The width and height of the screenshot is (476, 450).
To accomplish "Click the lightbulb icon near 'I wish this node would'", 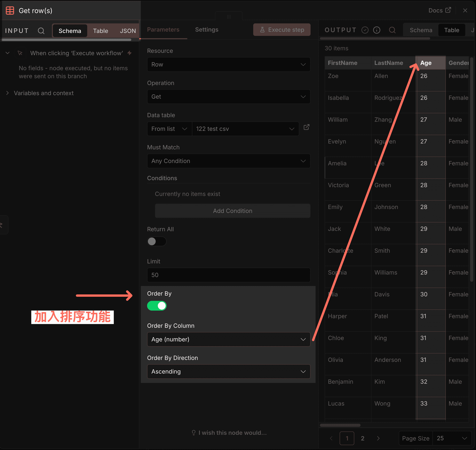I will pos(194,432).
